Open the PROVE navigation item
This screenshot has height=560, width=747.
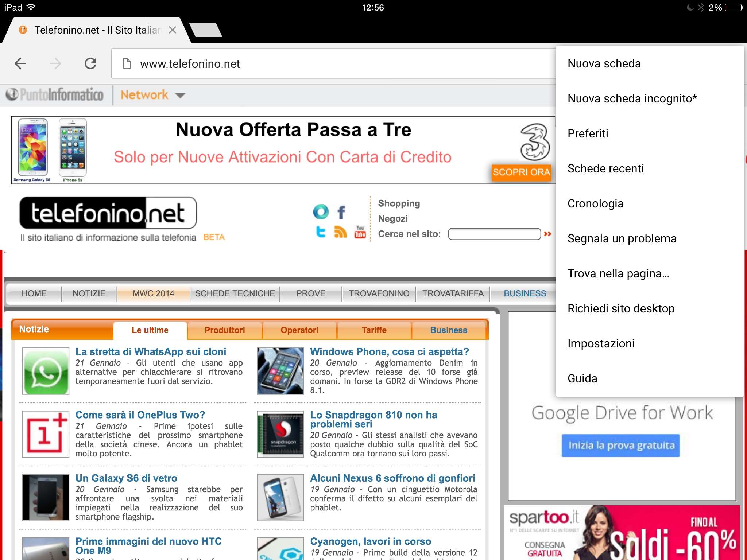click(x=311, y=293)
